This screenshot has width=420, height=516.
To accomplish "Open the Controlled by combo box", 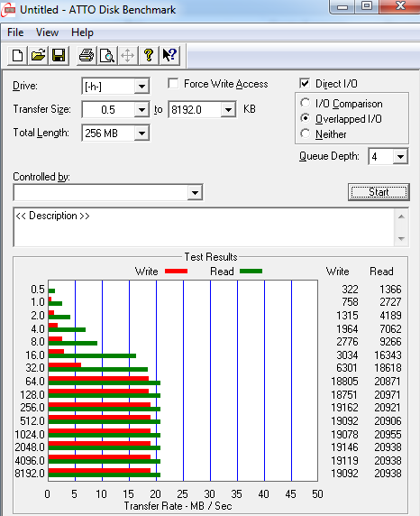I will (108, 192).
